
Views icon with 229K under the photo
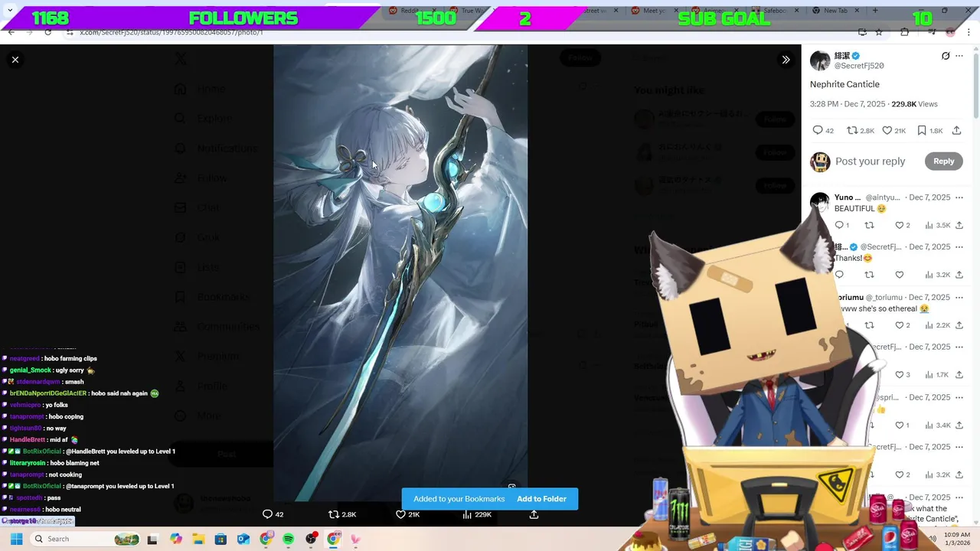pyautogui.click(x=476, y=514)
